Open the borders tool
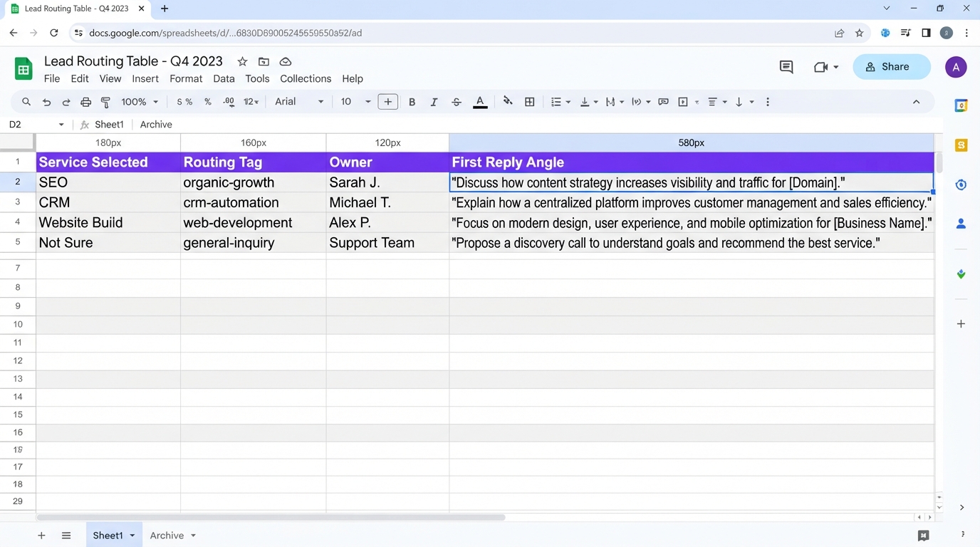 click(530, 102)
